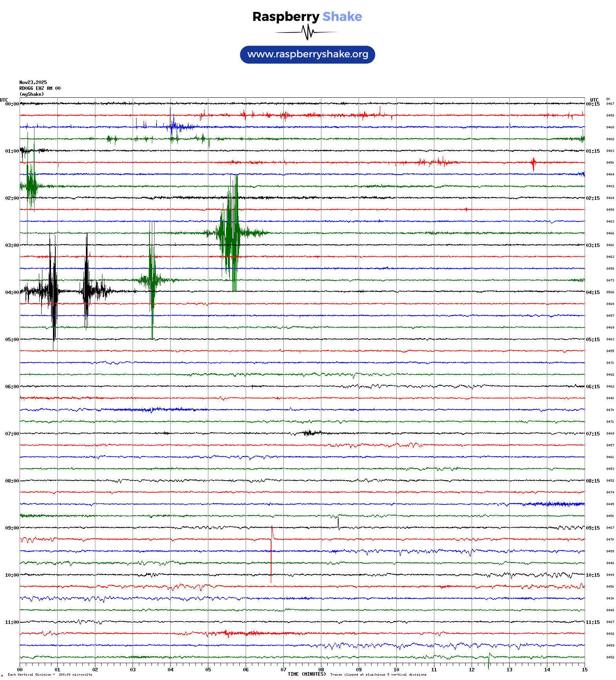The width and height of the screenshot is (616, 680).
Task: Click the 11:15 time label on right
Action: pos(592,622)
